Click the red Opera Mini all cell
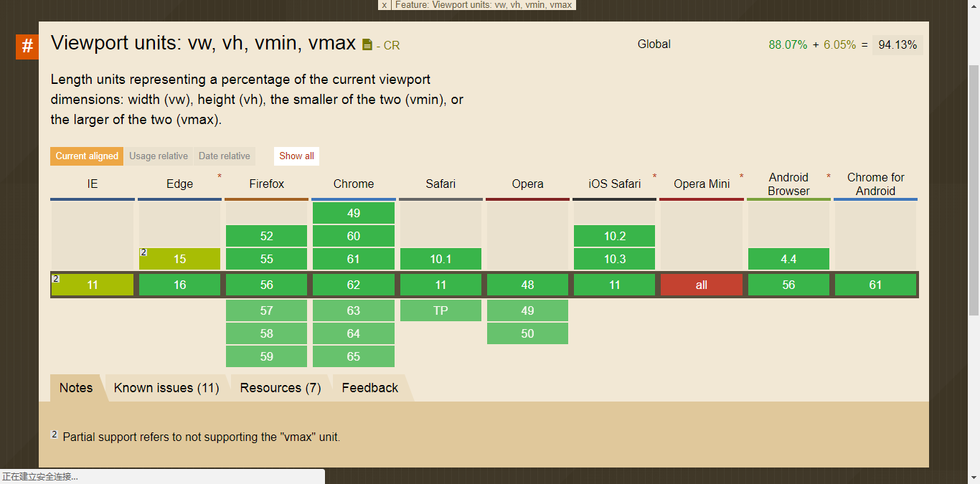Image resolution: width=980 pixels, height=484 pixels. [x=702, y=285]
